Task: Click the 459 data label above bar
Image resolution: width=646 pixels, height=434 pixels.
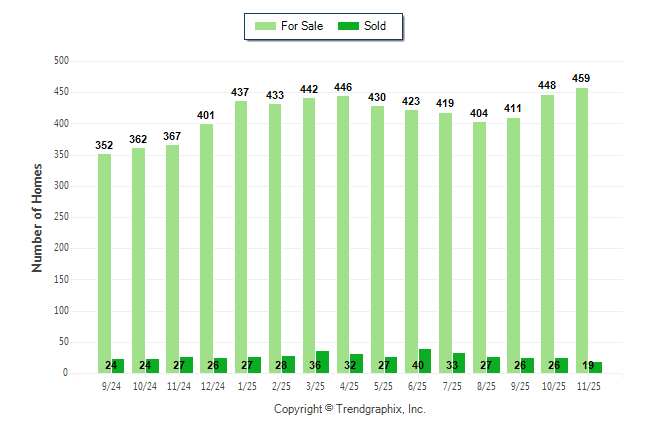Action: point(582,78)
